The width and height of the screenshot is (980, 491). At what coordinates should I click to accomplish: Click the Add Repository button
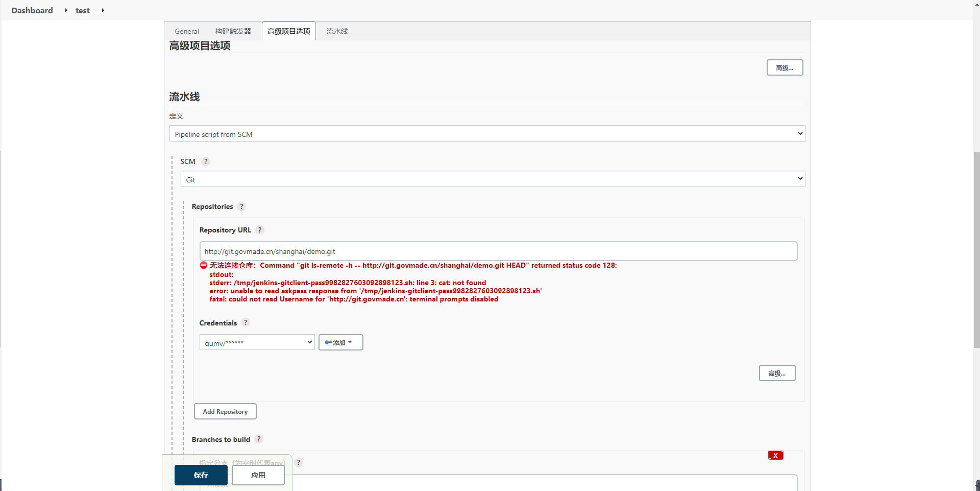[225, 411]
